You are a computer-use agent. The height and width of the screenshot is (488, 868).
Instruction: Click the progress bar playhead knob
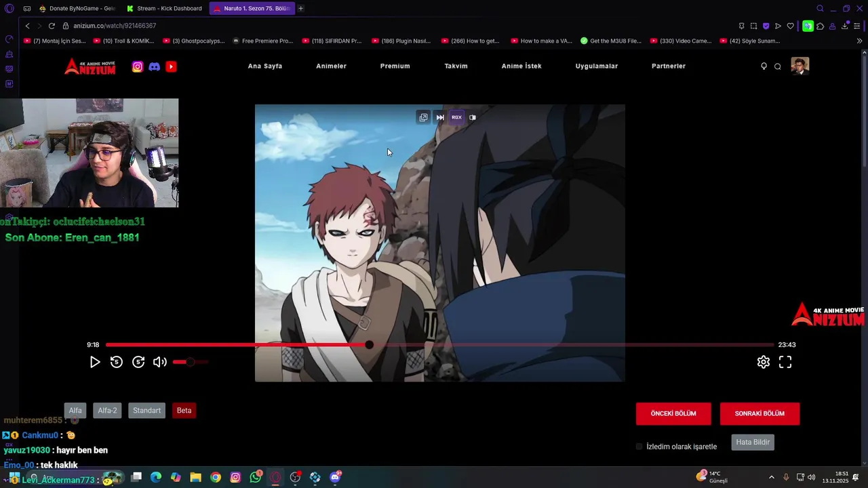tap(369, 345)
